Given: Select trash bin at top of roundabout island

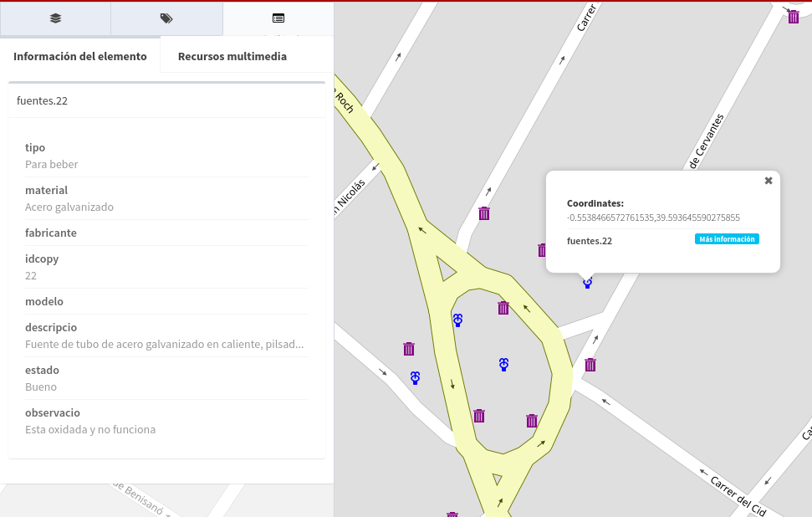Looking at the screenshot, I should [503, 308].
